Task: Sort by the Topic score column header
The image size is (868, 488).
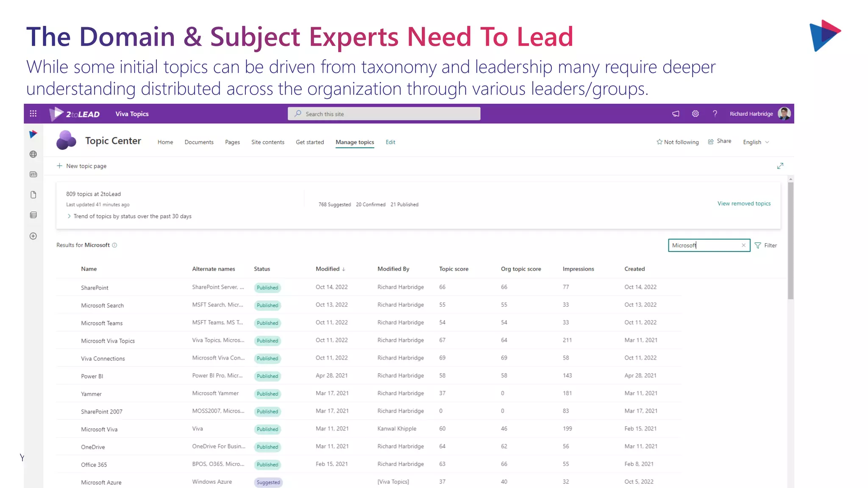Action: coord(453,269)
